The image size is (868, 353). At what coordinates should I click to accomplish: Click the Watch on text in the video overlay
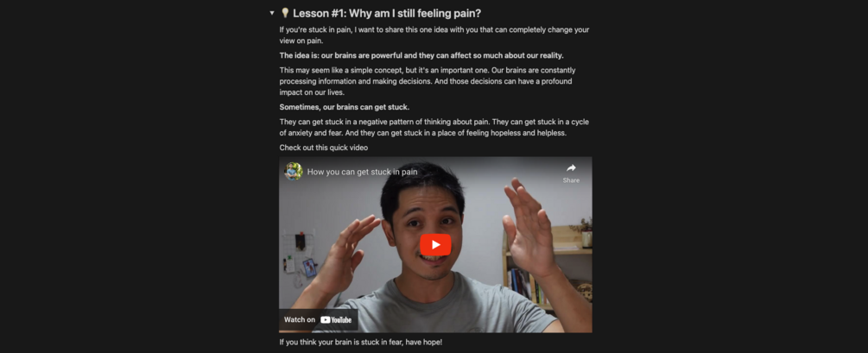tap(300, 319)
